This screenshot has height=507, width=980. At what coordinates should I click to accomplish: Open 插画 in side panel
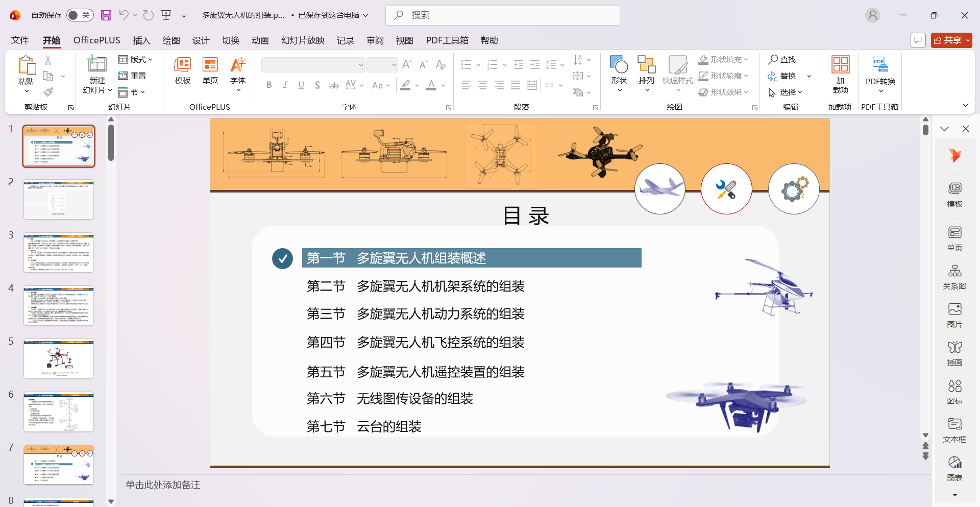(954, 353)
